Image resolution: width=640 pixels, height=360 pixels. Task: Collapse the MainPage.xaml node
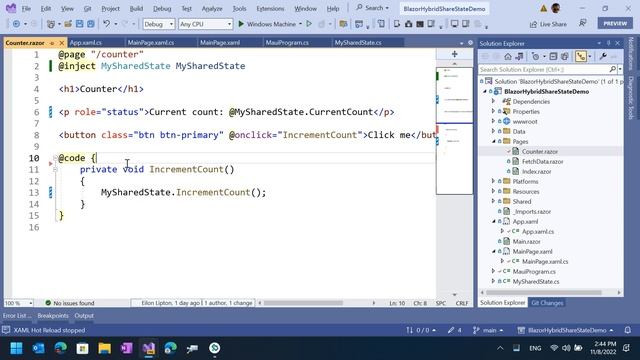click(x=493, y=251)
